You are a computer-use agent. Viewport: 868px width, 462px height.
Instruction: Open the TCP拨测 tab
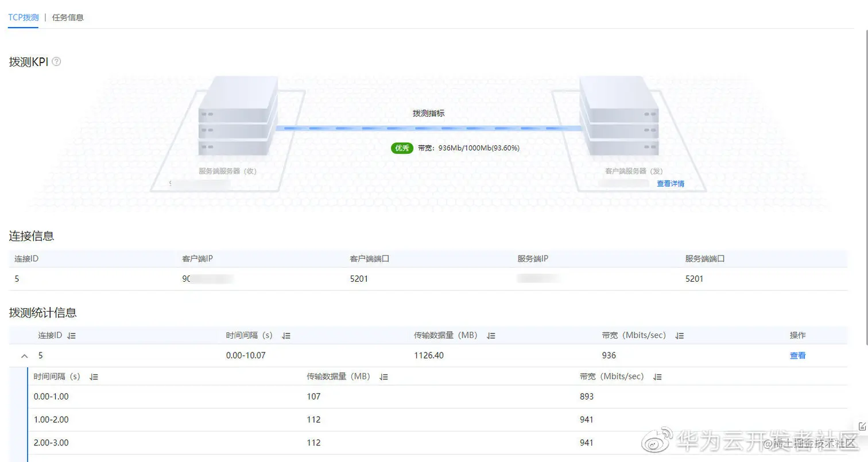click(x=24, y=17)
